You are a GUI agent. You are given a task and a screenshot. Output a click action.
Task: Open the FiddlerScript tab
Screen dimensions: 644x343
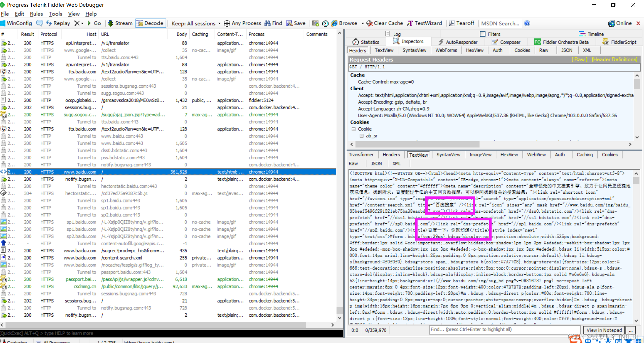(619, 42)
